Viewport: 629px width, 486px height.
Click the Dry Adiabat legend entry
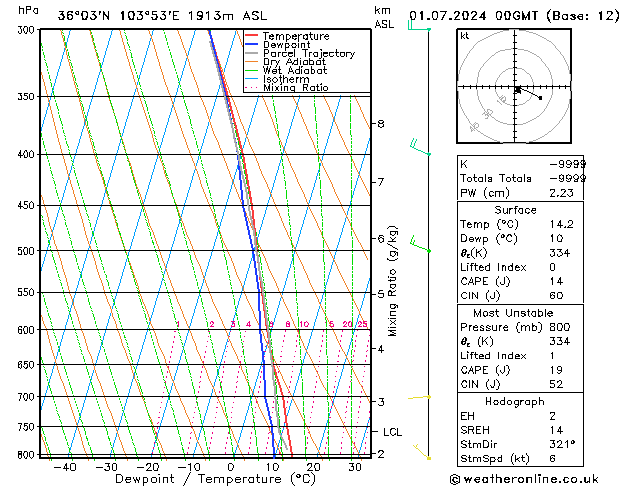point(286,62)
